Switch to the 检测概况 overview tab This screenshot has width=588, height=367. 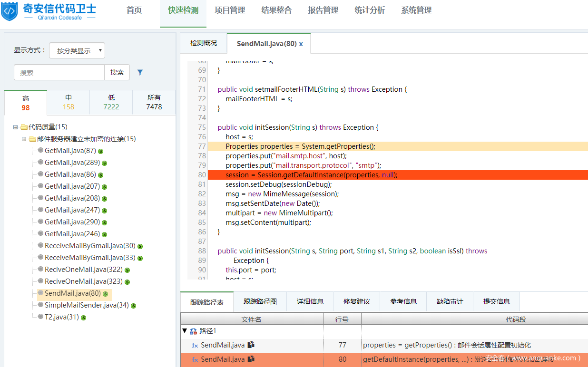point(203,43)
